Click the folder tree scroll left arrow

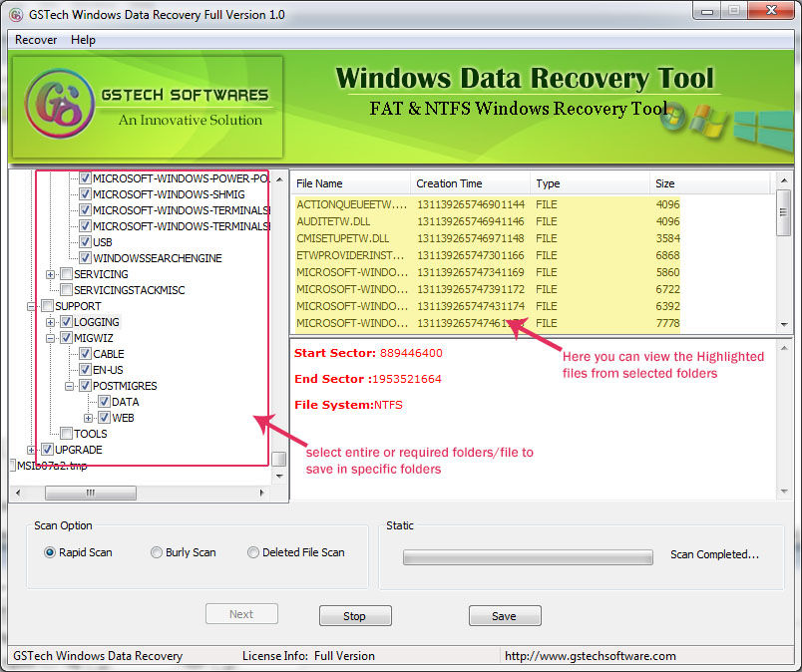pos(18,493)
